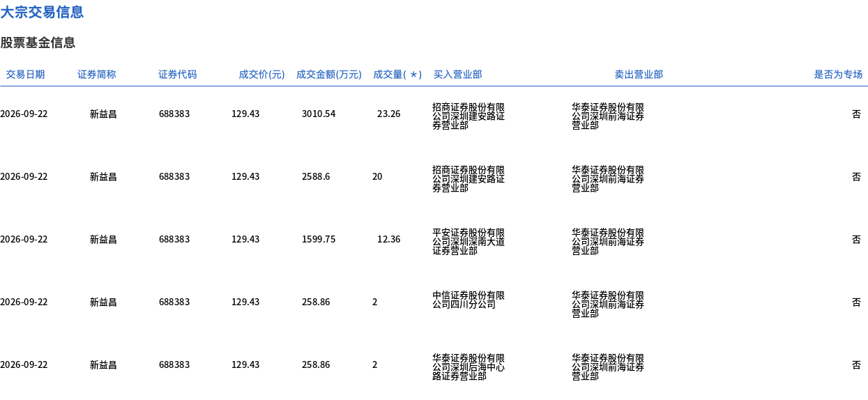
Task: Select the 1599.75 transaction amount cell
Action: click(319, 239)
